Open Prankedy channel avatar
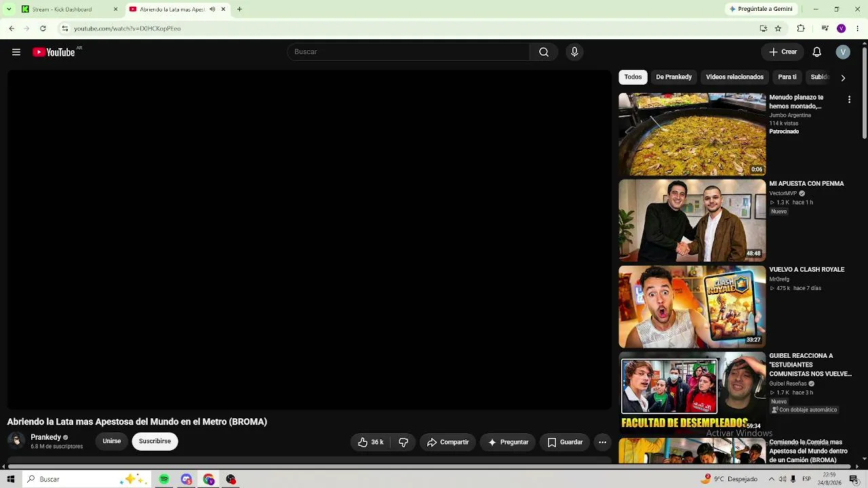This screenshot has height=488, width=868. tap(16, 441)
